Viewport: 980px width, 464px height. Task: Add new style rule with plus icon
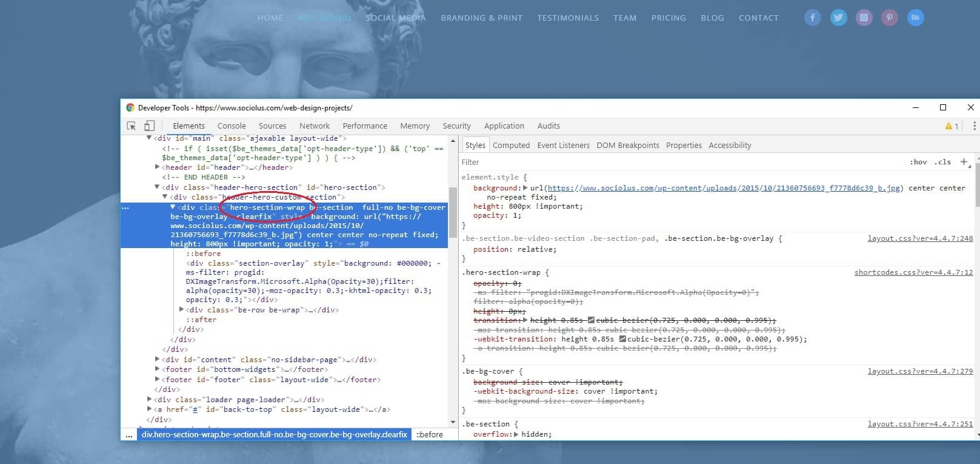point(964,162)
